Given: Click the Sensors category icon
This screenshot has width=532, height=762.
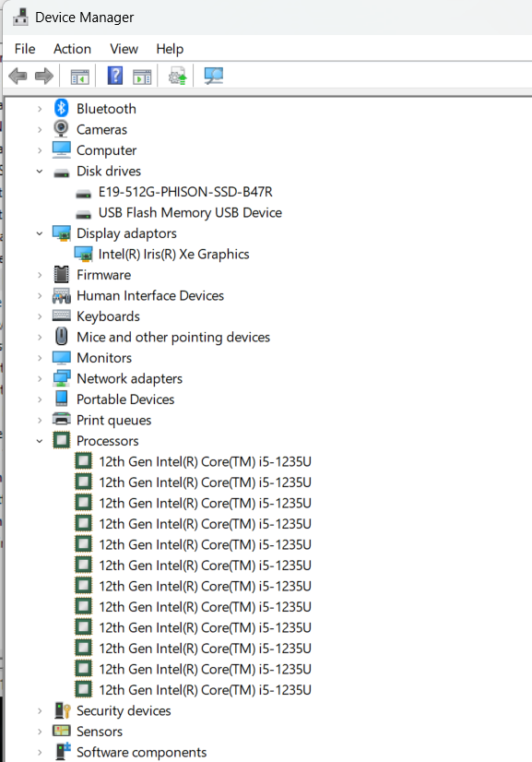Looking at the screenshot, I should click(x=61, y=731).
